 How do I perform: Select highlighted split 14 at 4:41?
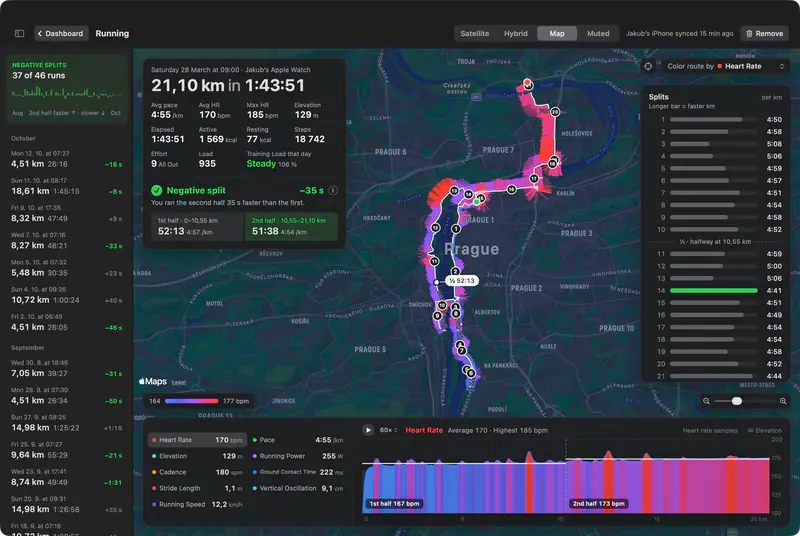(x=716, y=291)
